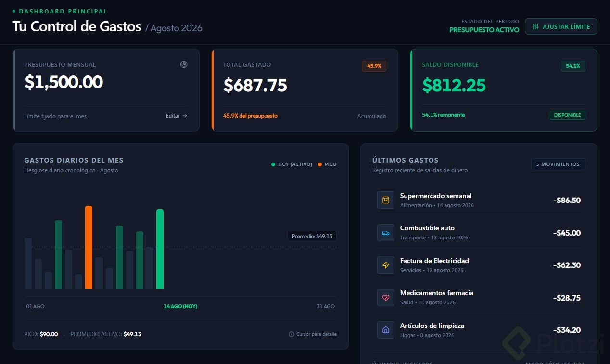Toggle the Hoy (Activo) green legend dot
The width and height of the screenshot is (610, 364).
(x=273, y=164)
